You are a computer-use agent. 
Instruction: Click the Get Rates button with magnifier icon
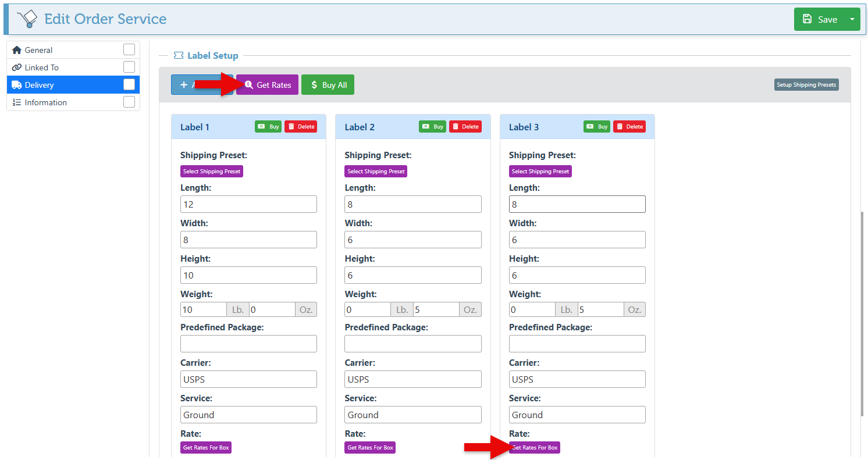[268, 85]
